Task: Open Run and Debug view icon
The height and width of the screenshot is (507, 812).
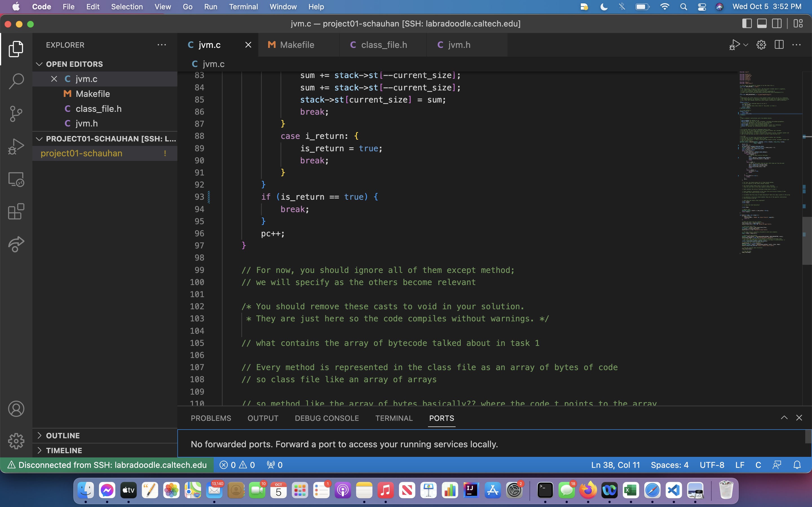Action: pyautogui.click(x=16, y=146)
